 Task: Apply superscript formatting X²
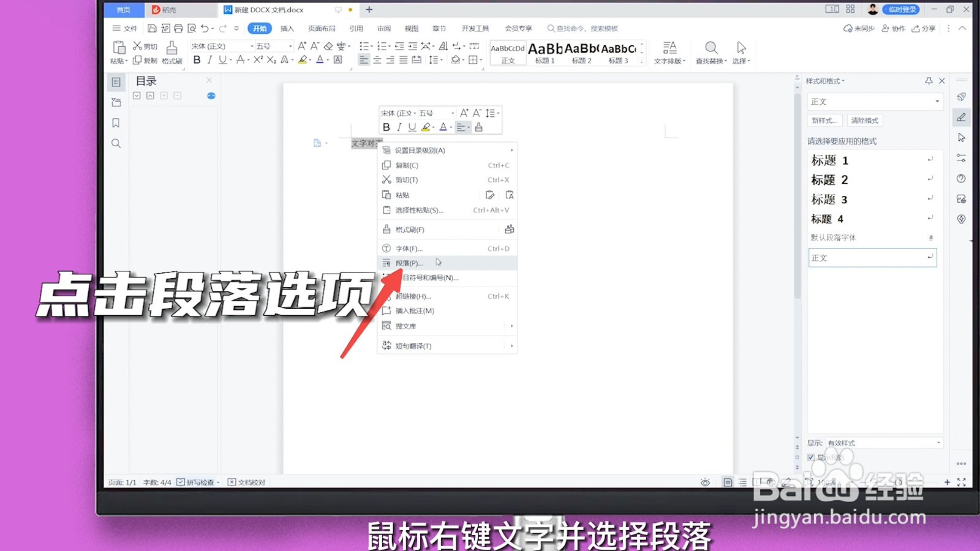[258, 60]
